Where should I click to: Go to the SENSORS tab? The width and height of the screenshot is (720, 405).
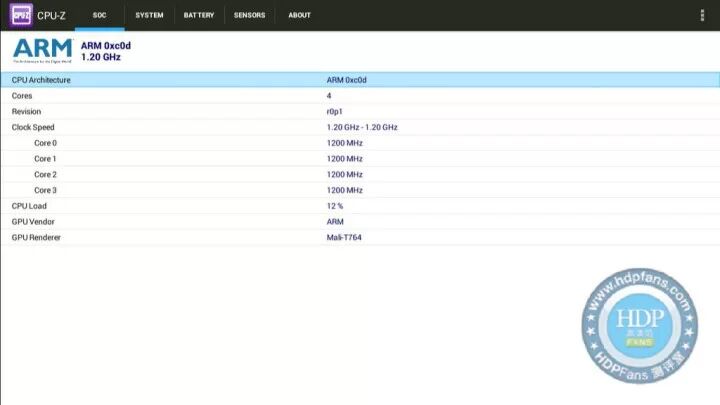tap(249, 15)
